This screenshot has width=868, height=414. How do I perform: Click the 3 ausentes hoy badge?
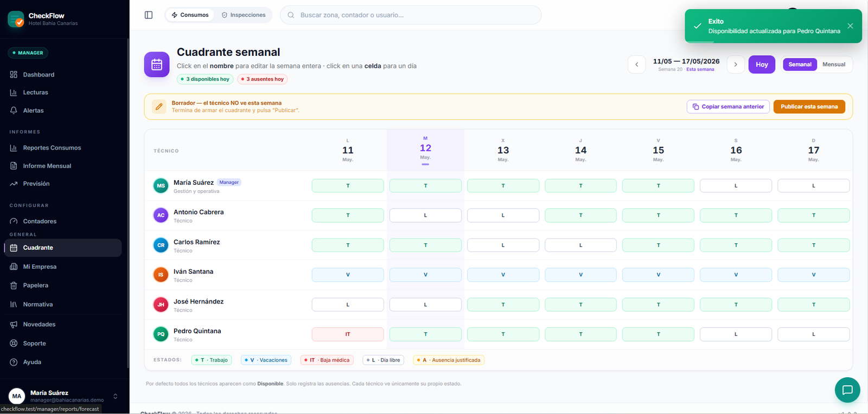[263, 79]
